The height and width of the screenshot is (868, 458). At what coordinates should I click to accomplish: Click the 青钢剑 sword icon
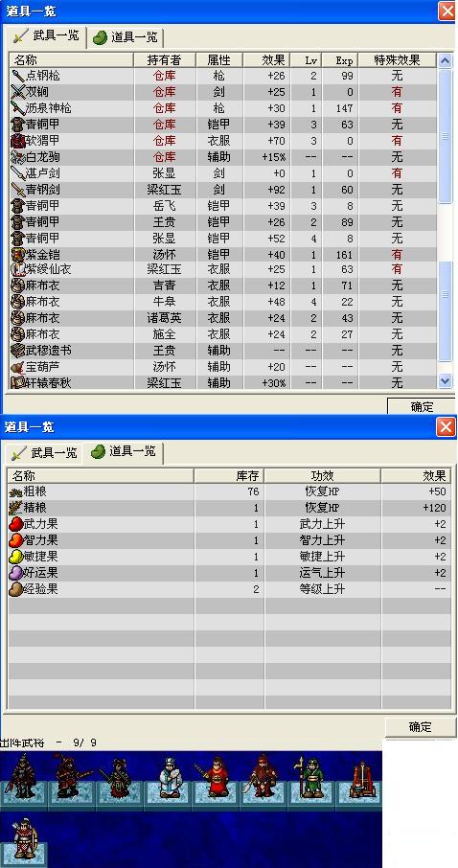(17, 190)
